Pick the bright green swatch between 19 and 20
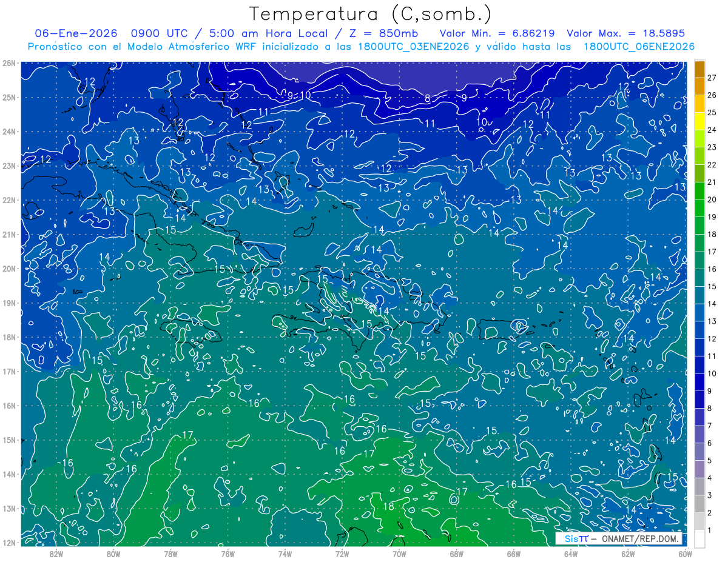Viewport: 728px width, 562px height. 699,209
